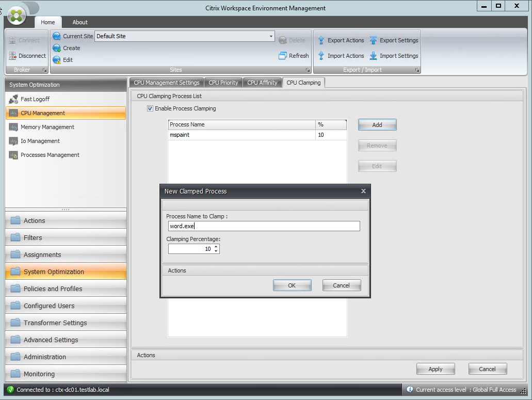Click the Create site icon
Viewport: 532px width, 400px height.
point(57,48)
